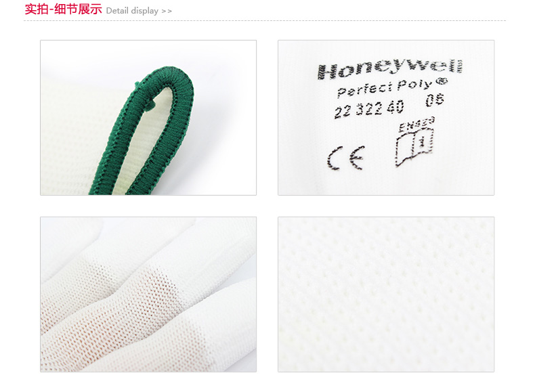Image resolution: width=535 pixels, height=392 pixels.
Task: Click the CE certification mark
Action: click(345, 158)
